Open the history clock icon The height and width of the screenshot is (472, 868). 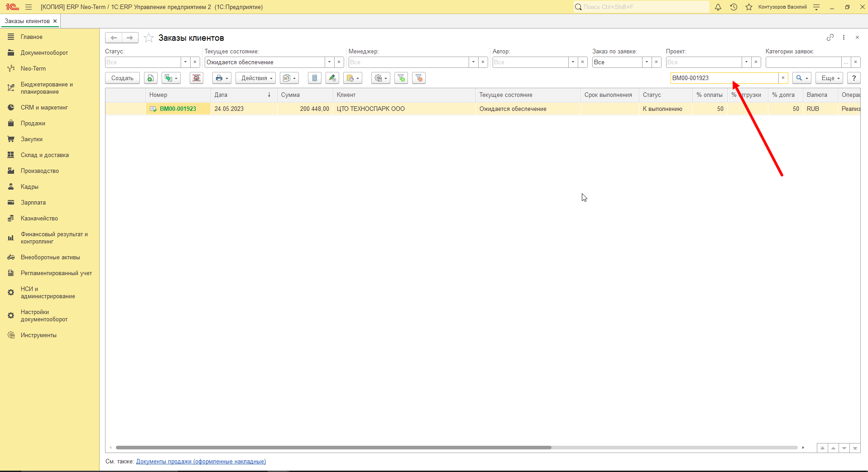pyautogui.click(x=734, y=7)
